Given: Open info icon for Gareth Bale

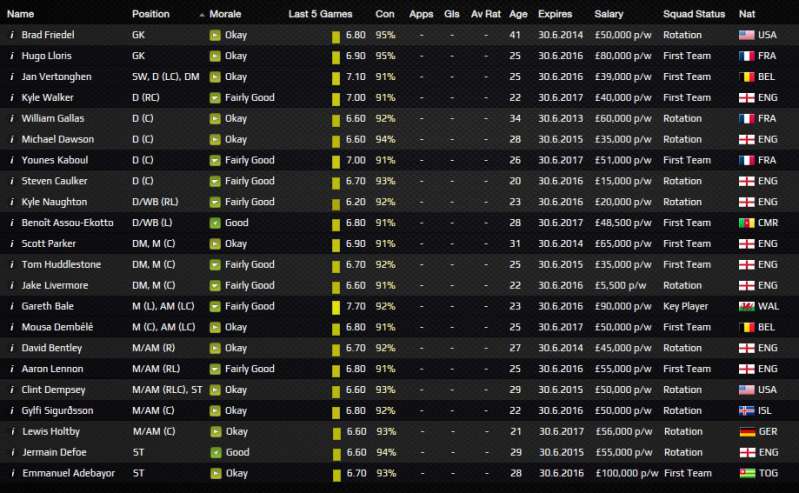Looking at the screenshot, I should pyautogui.click(x=12, y=306).
